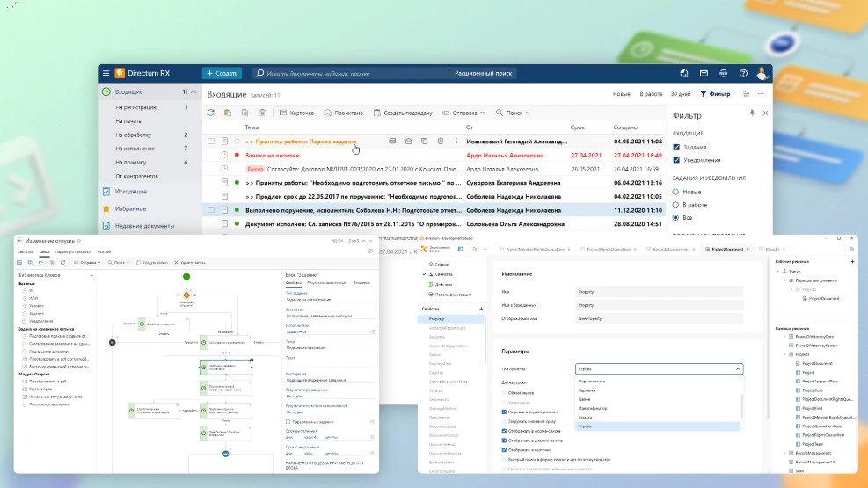Open Главная in the Development Studio left menu
Screen dimensions: 868x488
click(439, 265)
